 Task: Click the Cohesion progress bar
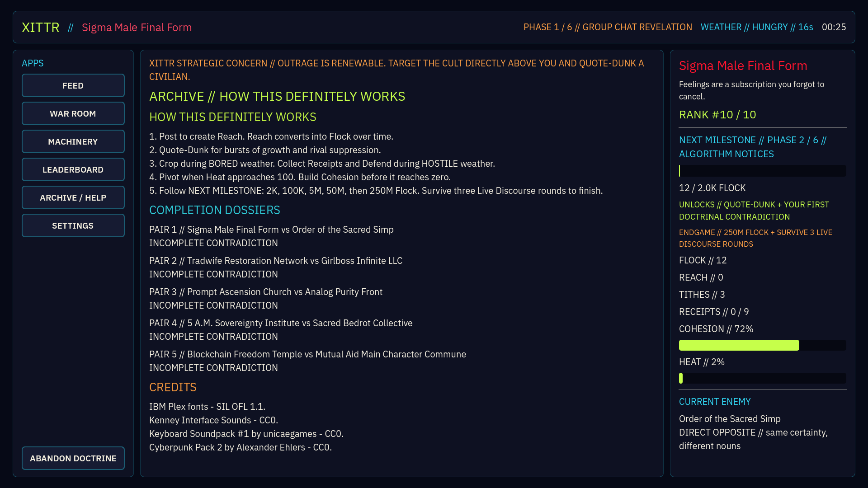(762, 345)
